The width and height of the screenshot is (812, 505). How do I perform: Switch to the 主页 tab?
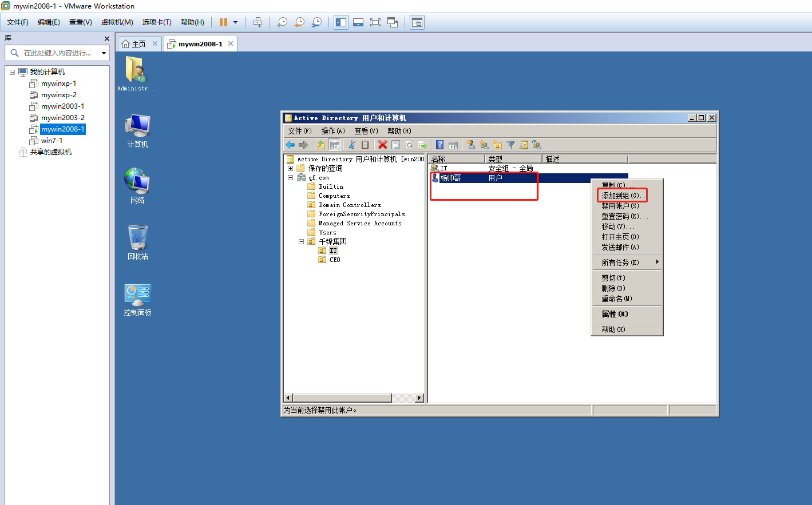pos(138,44)
